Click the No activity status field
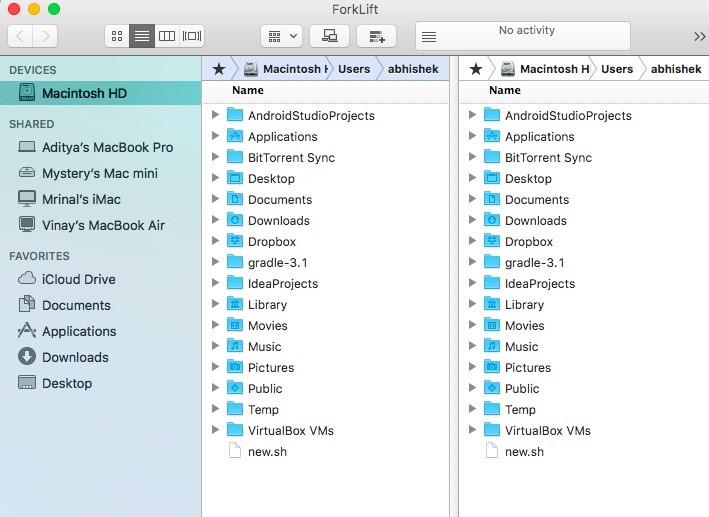 523,36
